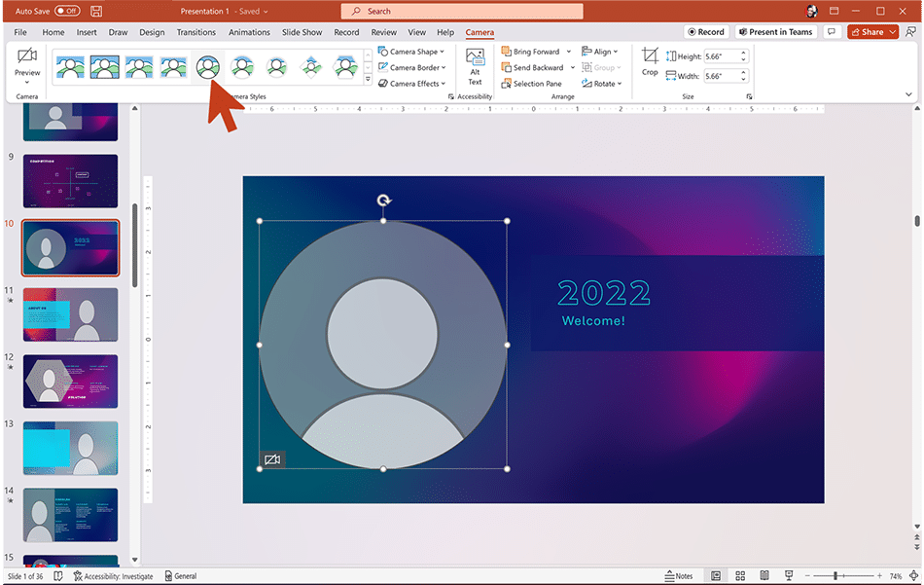Open the Camera Effects dropdown

click(412, 84)
